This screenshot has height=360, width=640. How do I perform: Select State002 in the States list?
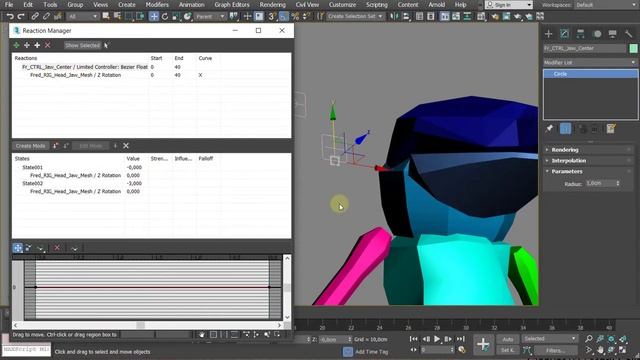pos(33,183)
